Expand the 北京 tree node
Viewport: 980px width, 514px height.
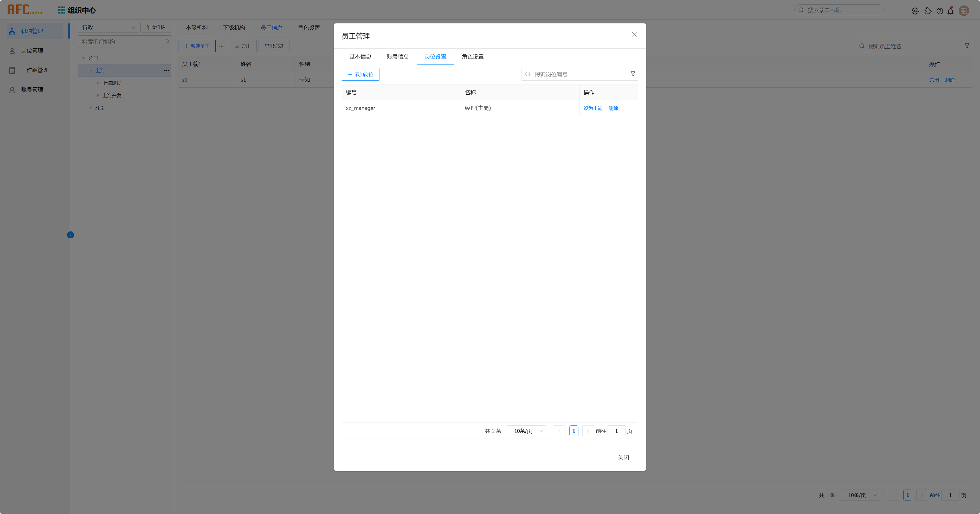pos(91,108)
